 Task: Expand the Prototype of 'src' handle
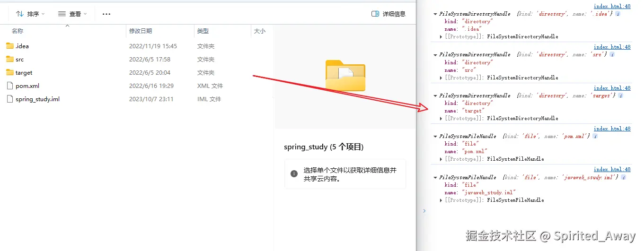point(441,78)
